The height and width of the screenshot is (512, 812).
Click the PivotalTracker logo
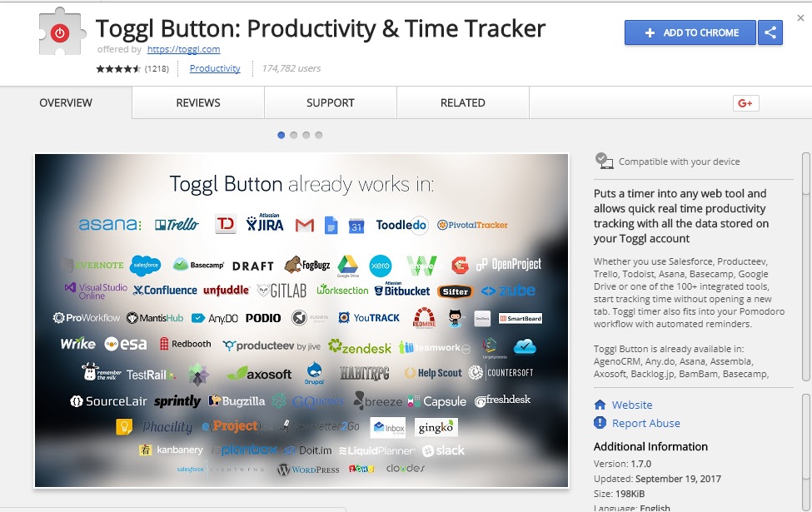pos(472,226)
